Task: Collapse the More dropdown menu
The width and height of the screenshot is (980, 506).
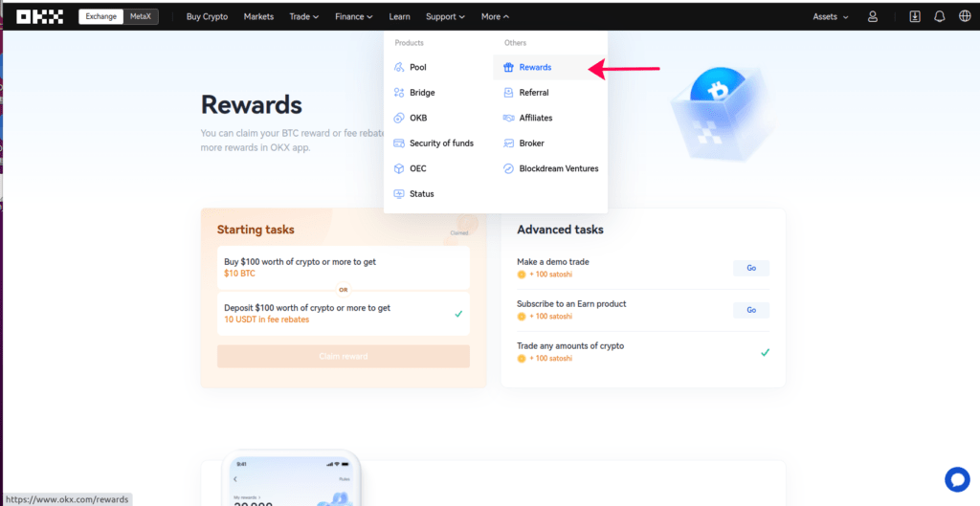Action: pos(495,17)
